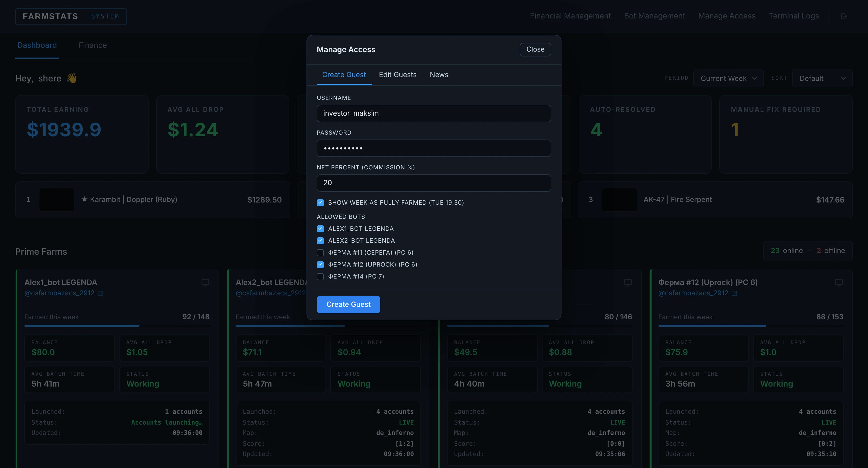Click the 23 online status counter
Viewport: 868px width, 468px height.
click(x=786, y=251)
